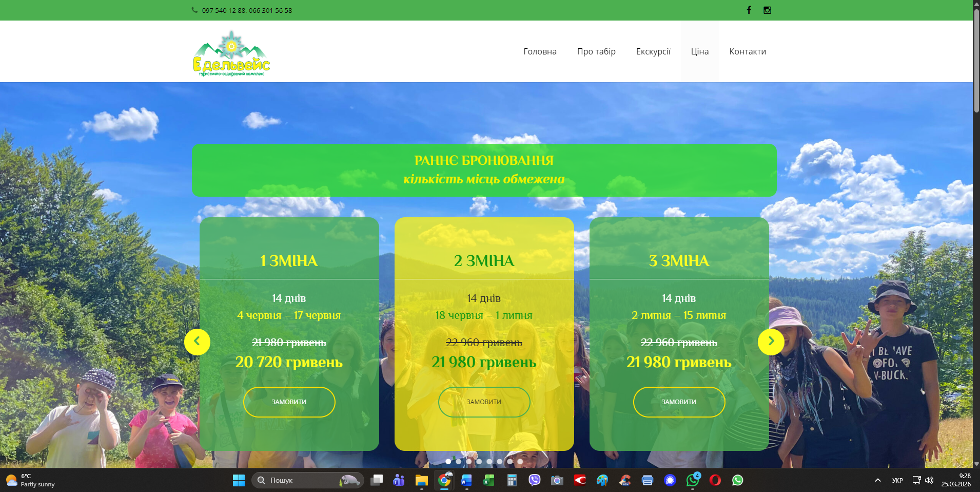This screenshot has width=980, height=492.
Task: Launch Opera browser from taskbar
Action: click(715, 480)
